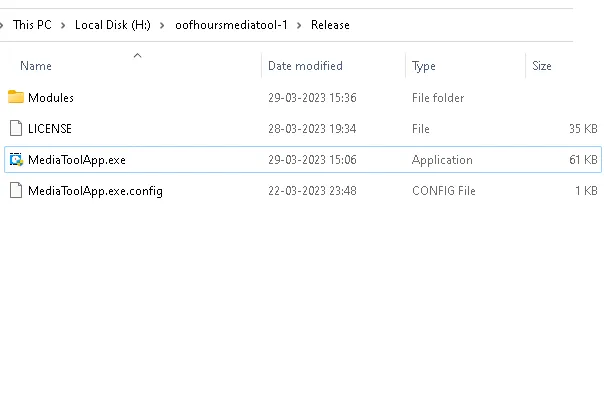This screenshot has height=399, width=604.
Task: Sort files by Date modified column
Action: 305,66
